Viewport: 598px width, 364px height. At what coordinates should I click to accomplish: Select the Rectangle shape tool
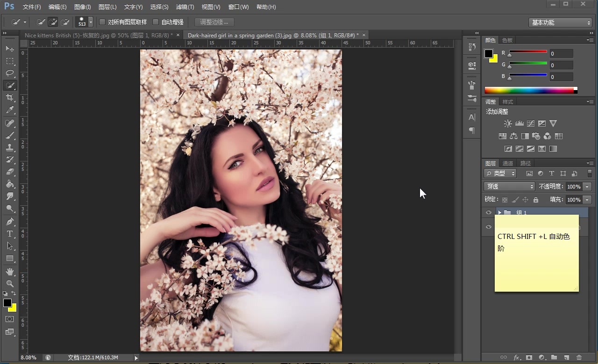point(10,258)
